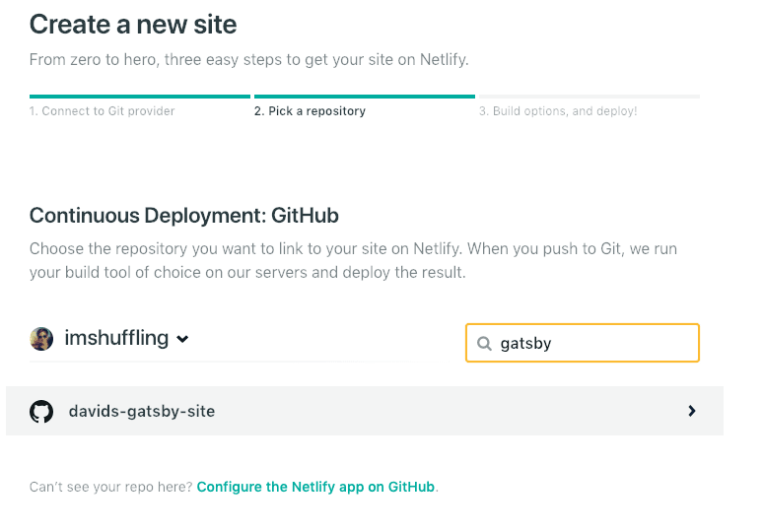Click the Continuous Deployment: GitHub heading

coord(184,216)
